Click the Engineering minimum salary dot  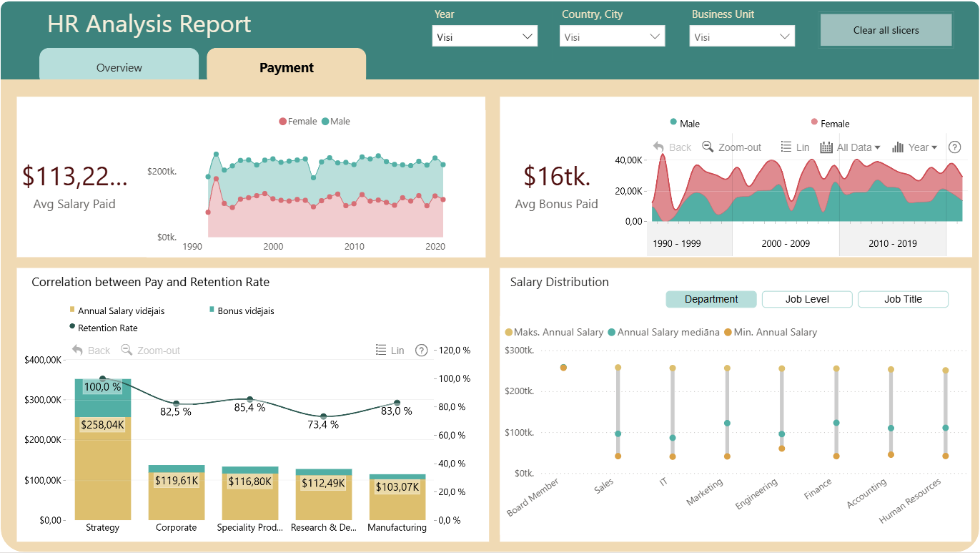pyautogui.click(x=782, y=449)
